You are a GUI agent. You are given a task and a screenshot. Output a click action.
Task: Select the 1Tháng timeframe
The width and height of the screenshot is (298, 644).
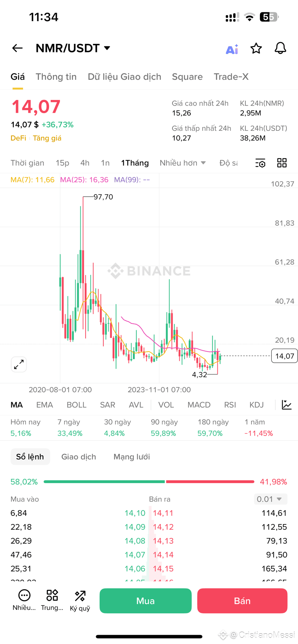point(135,163)
